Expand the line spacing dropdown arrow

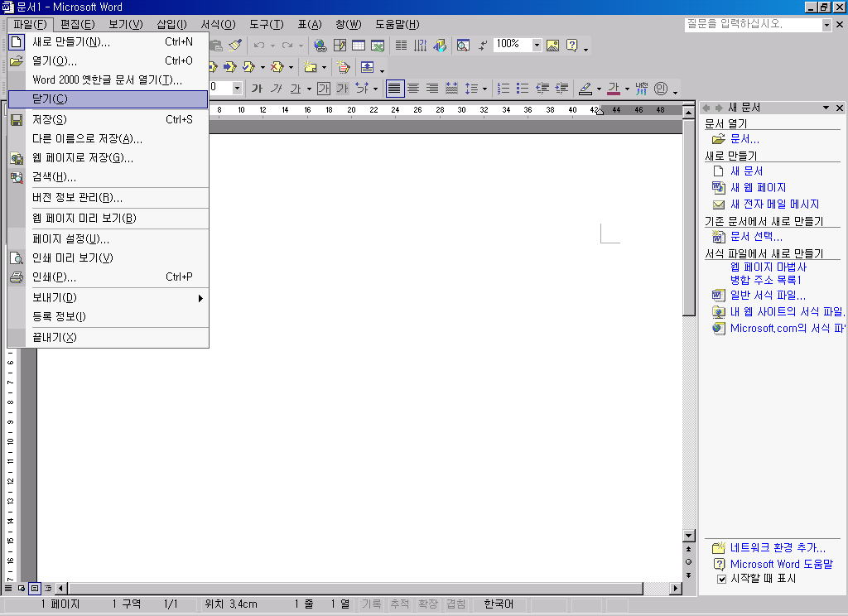(484, 89)
